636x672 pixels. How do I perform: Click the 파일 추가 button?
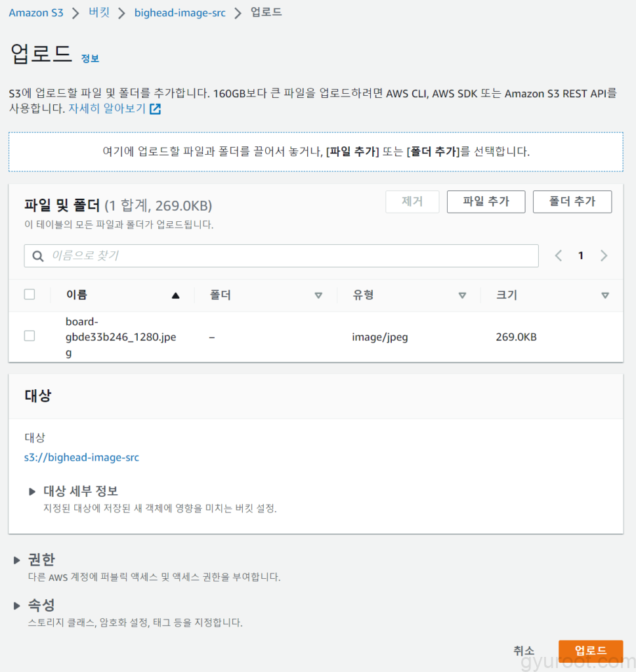(486, 202)
